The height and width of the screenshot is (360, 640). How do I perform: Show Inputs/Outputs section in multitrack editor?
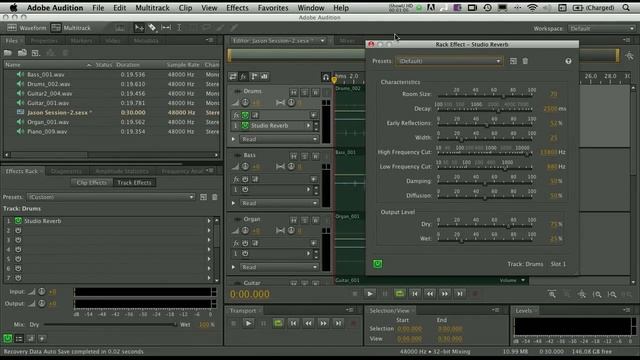pyautogui.click(x=233, y=76)
